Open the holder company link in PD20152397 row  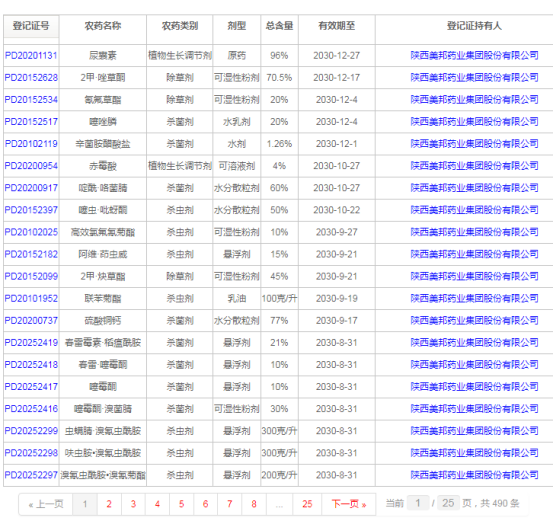click(474, 210)
